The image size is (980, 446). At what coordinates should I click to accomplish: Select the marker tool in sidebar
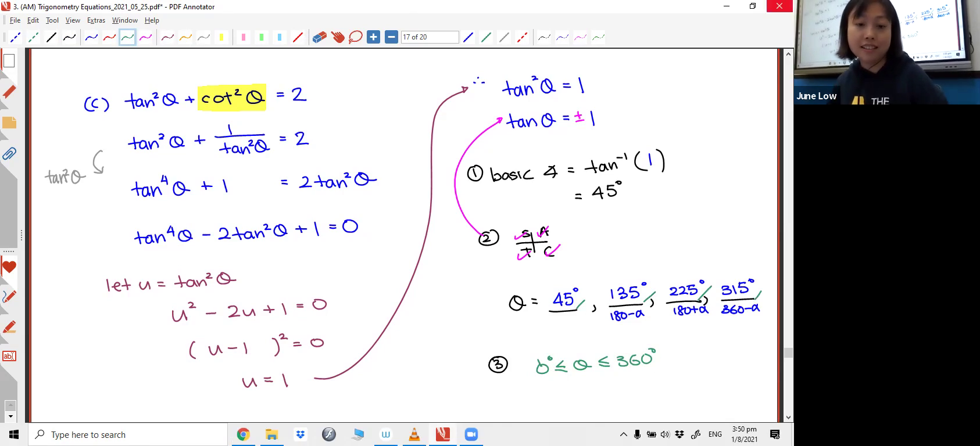[x=9, y=327]
